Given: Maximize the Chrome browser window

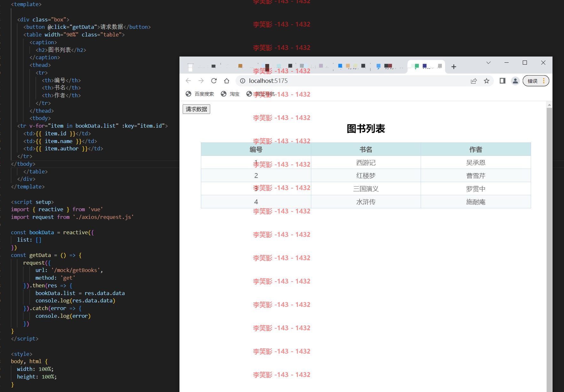Looking at the screenshot, I should click(525, 63).
